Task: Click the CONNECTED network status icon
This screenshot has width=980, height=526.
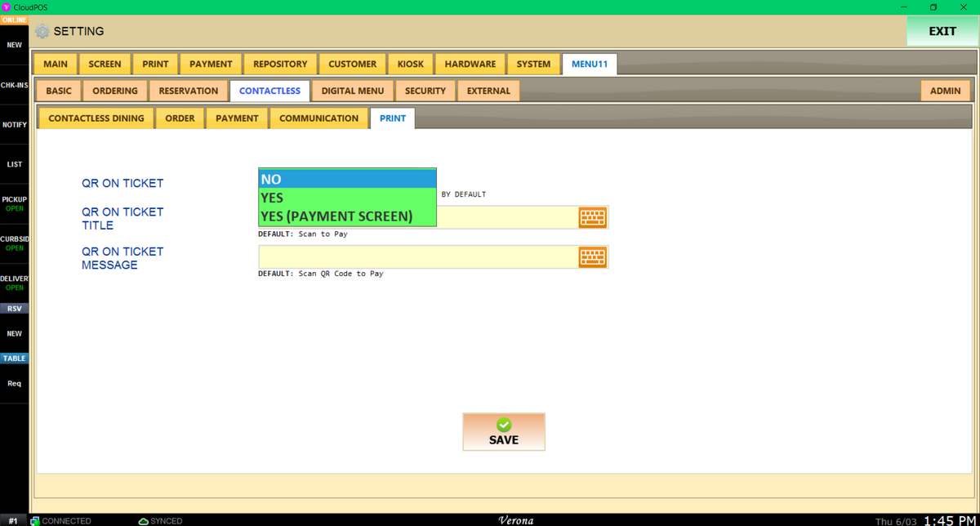Action: click(35, 520)
